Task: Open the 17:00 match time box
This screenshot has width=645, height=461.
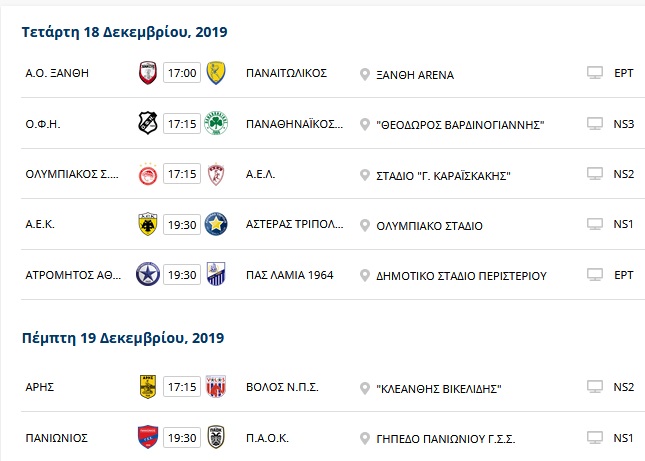Action: point(182,73)
